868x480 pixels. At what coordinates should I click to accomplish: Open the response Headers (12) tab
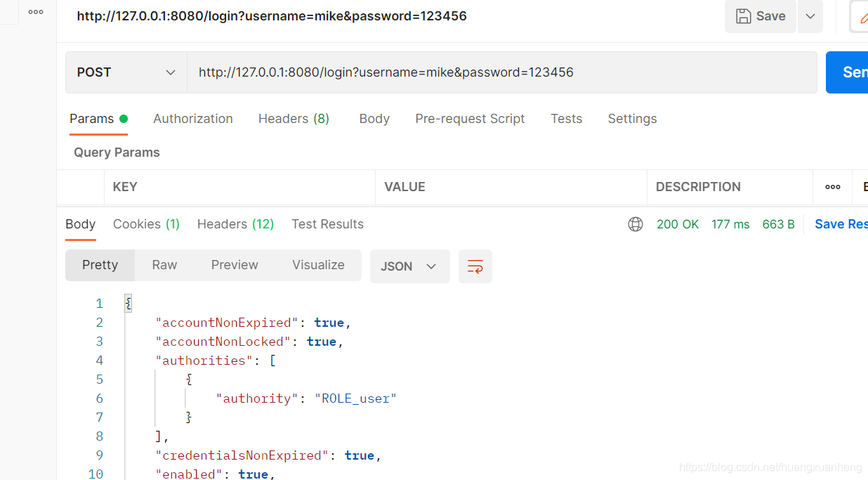pos(235,224)
